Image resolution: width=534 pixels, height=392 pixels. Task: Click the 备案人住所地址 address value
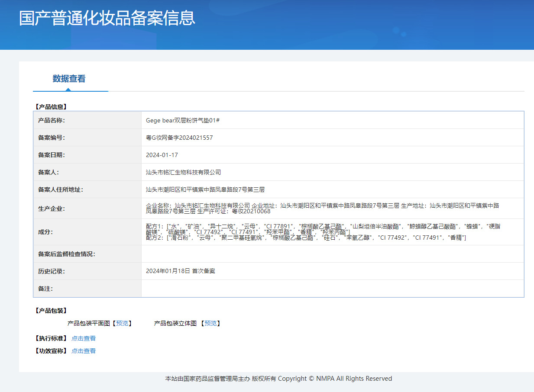point(205,190)
